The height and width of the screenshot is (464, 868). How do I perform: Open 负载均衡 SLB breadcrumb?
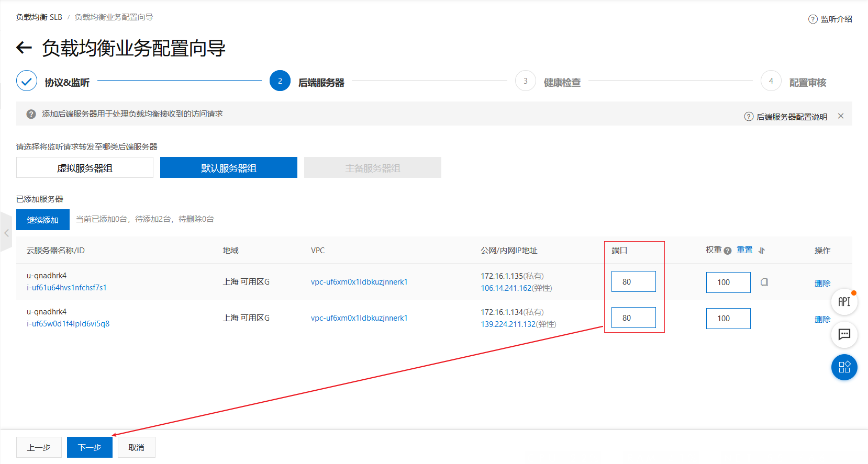tap(39, 17)
